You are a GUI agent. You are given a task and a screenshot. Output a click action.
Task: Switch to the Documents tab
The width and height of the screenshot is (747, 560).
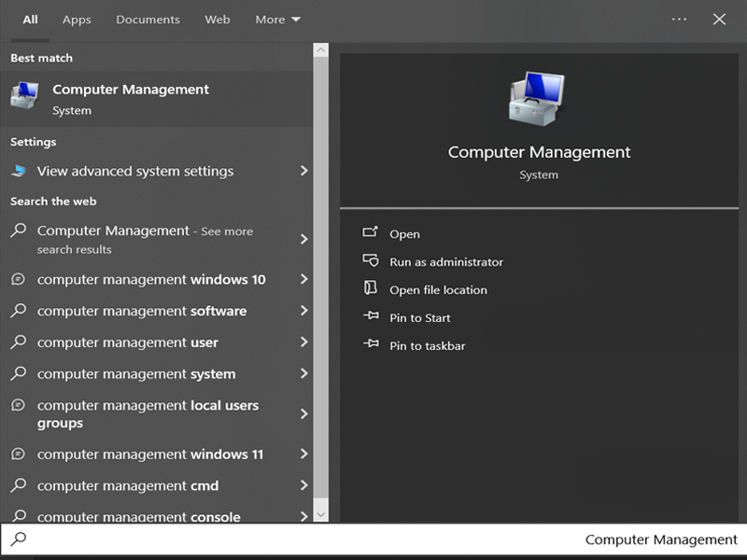[x=148, y=20]
